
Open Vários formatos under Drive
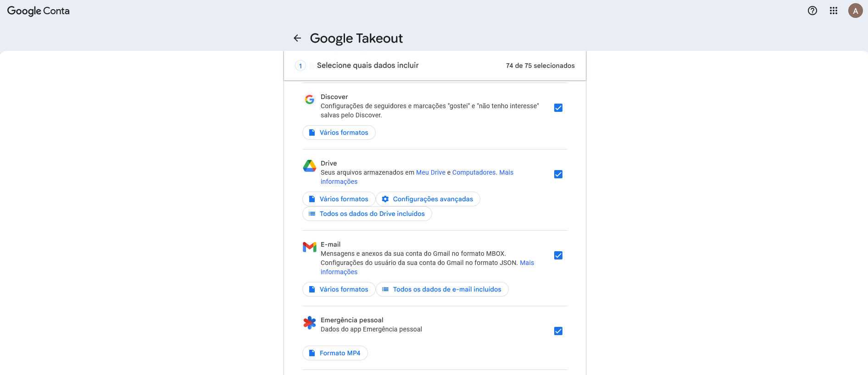339,199
